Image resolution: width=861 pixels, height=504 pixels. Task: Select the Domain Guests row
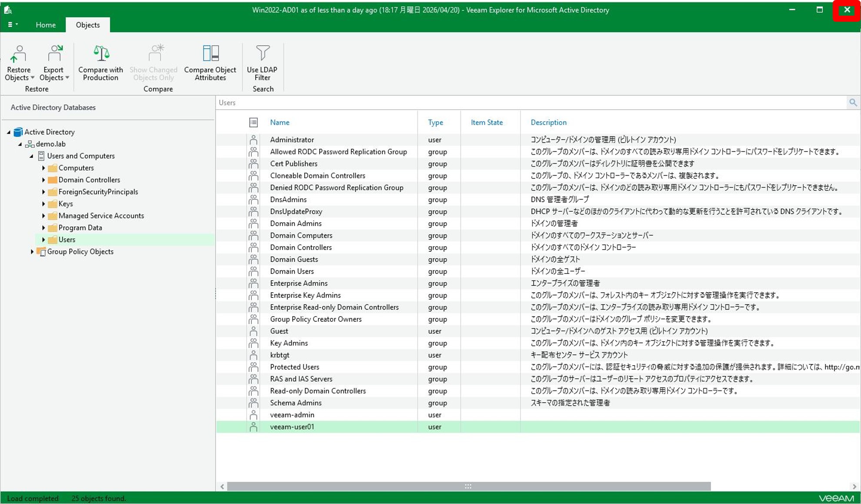pos(538,260)
